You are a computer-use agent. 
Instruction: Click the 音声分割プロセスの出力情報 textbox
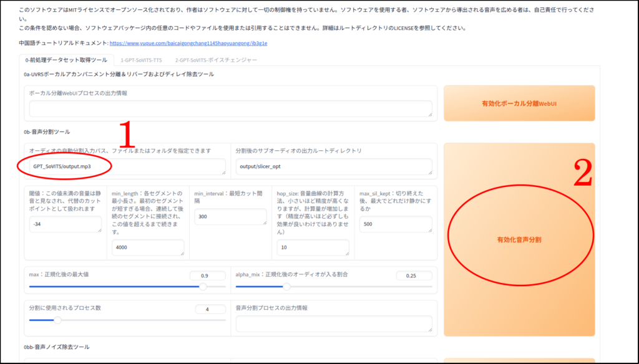pos(333,323)
